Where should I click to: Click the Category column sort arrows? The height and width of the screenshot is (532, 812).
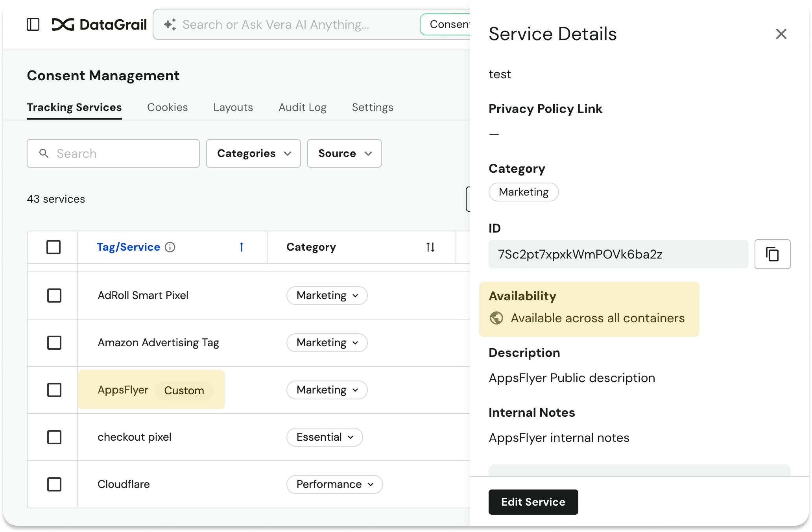[x=430, y=247]
